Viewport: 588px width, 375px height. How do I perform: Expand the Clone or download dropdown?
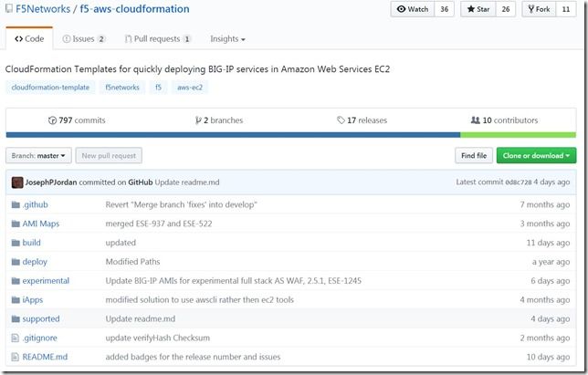(536, 156)
